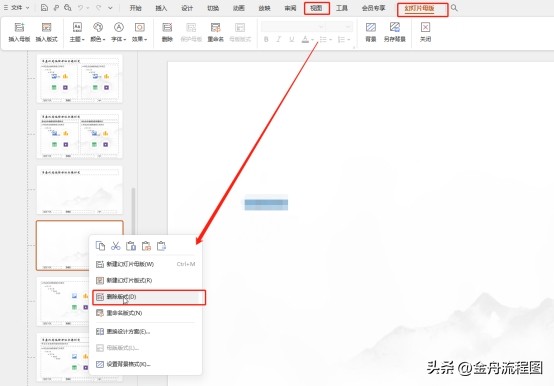This screenshot has height=386, width=554.
Task: Switch to the Slide Show (放映) tab
Action: point(264,8)
